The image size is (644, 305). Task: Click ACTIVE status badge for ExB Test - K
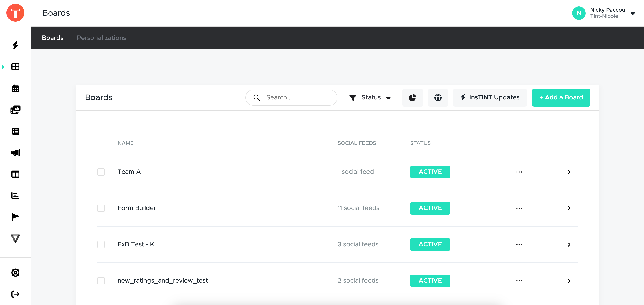(x=430, y=245)
